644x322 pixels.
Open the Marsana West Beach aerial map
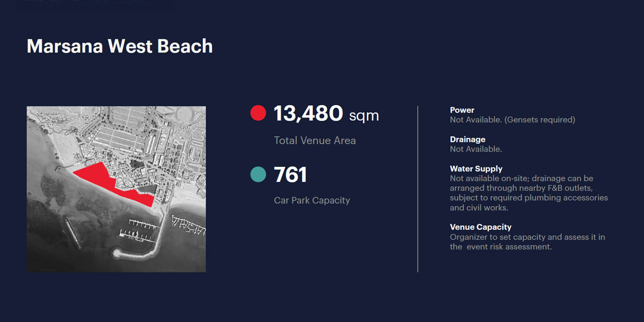116,189
